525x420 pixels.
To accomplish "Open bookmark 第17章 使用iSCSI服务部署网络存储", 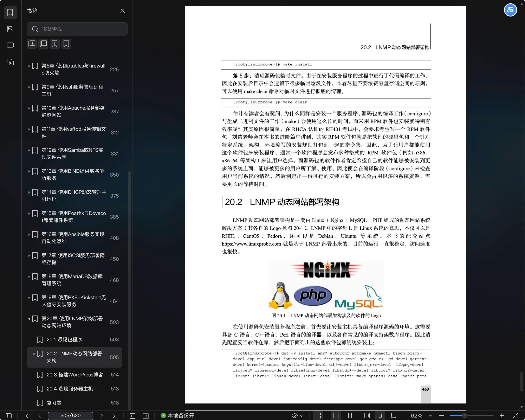I will click(74, 259).
